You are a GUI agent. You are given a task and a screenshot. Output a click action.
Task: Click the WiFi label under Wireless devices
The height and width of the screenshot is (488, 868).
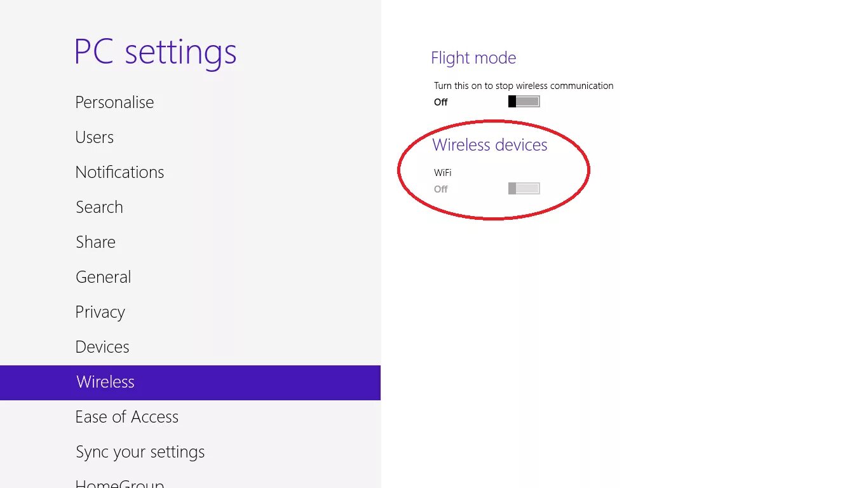(443, 172)
